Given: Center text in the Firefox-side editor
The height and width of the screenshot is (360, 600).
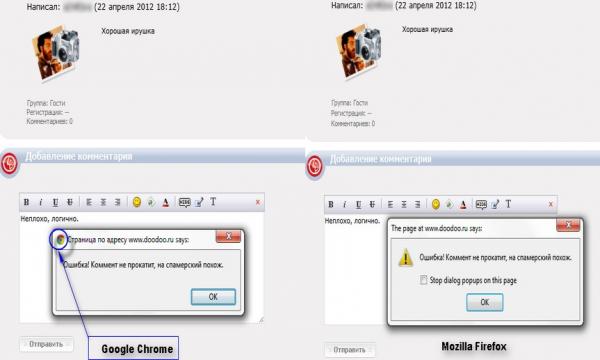Looking at the screenshot, I should tap(404, 204).
